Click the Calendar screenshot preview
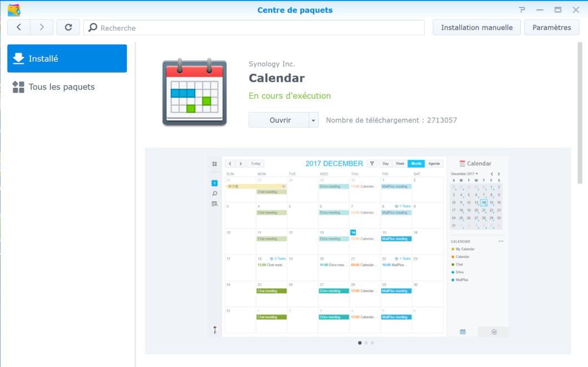588x367 pixels. (358, 246)
